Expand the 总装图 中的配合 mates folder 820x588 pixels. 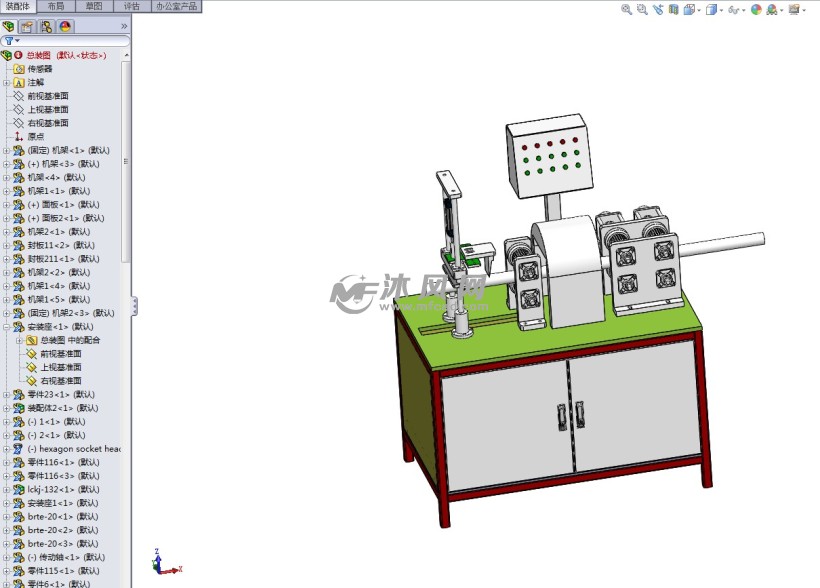[x=19, y=340]
